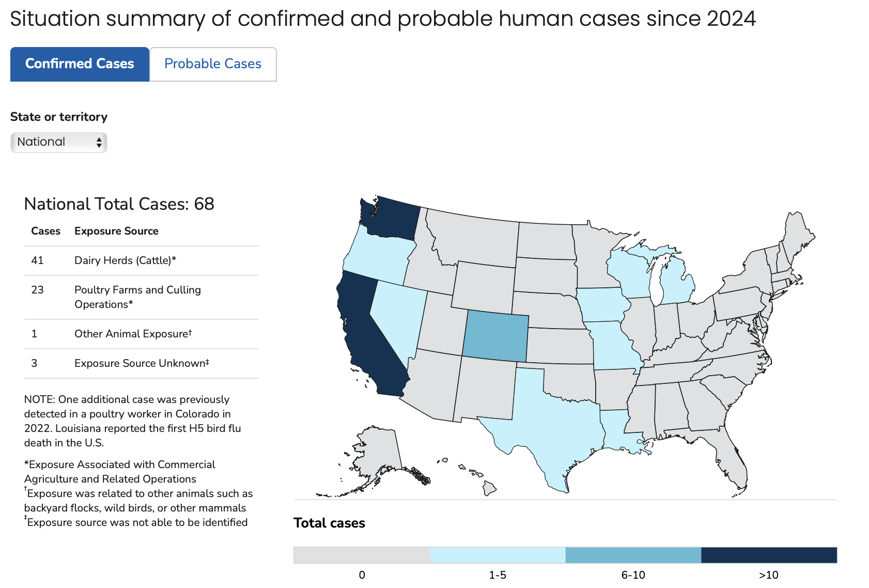Select Colorado on the map
The image size is (869, 588).
[x=495, y=336]
